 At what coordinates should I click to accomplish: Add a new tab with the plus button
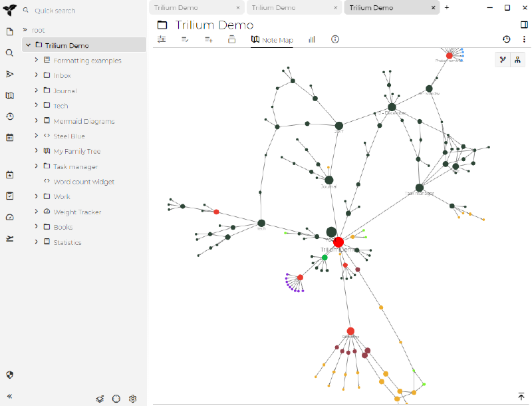(447, 7)
